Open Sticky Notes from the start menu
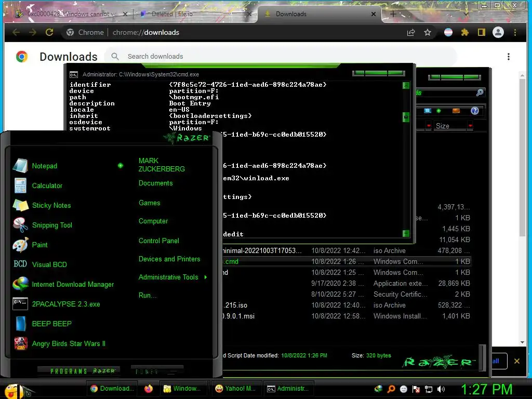Screen dimensions: 532x399 pos(51,205)
